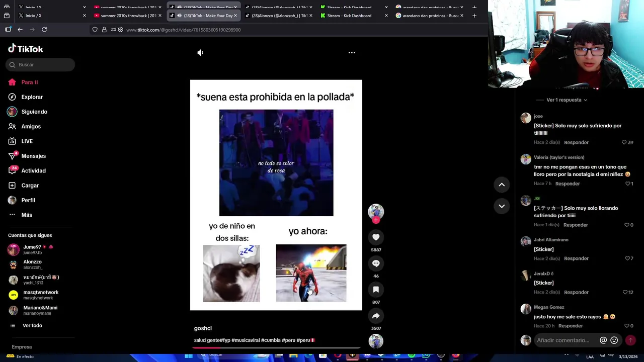Click the browser address bar URL
Screen dimensions: 644x362
point(183,30)
